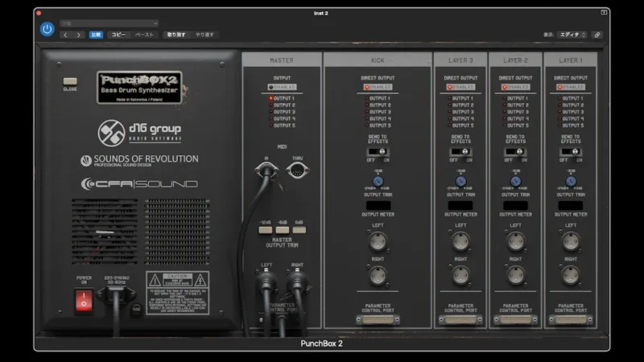644x362 pixels.
Task: Select KICK direct OUTPUT 4
Action: [x=378, y=118]
